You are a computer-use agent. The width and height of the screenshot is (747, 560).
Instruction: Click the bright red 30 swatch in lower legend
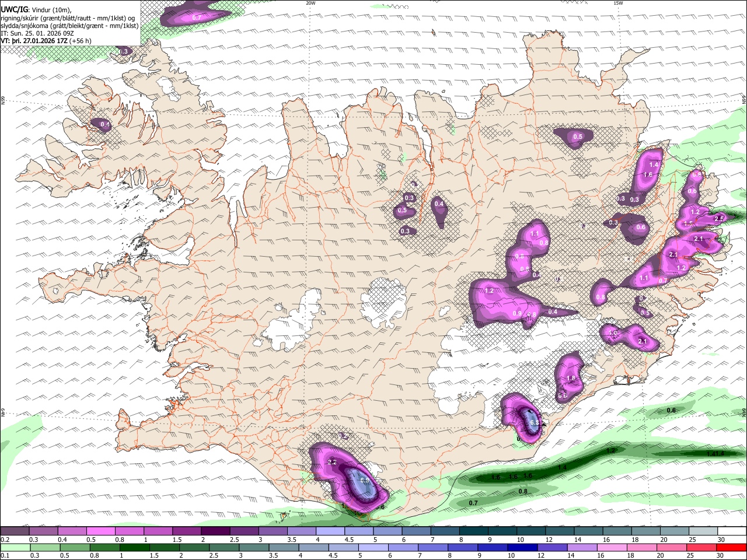coord(732,548)
